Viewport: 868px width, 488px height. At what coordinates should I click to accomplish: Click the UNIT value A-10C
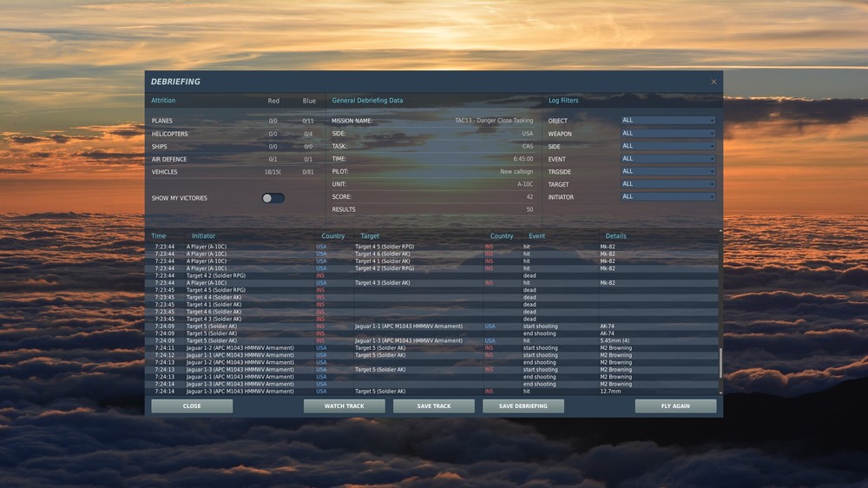[525, 184]
